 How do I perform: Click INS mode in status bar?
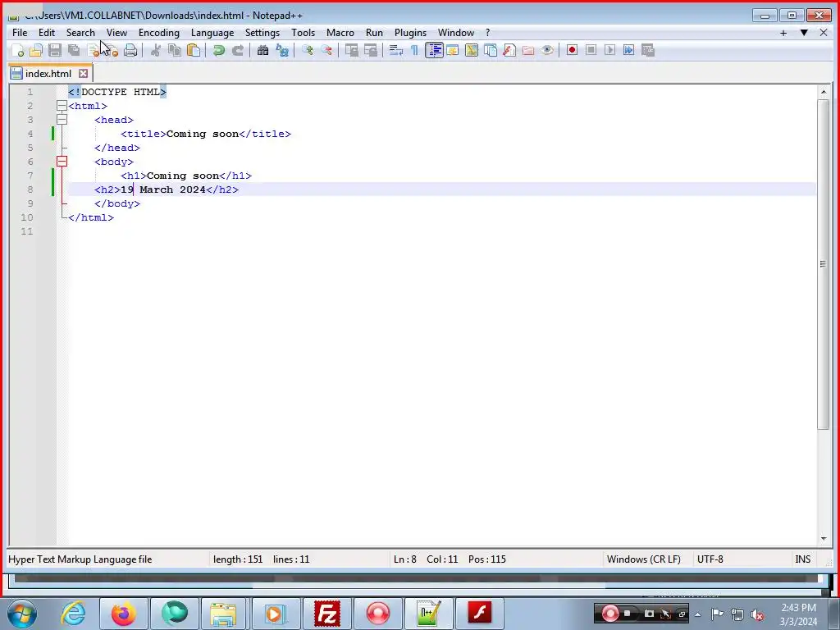pos(802,559)
